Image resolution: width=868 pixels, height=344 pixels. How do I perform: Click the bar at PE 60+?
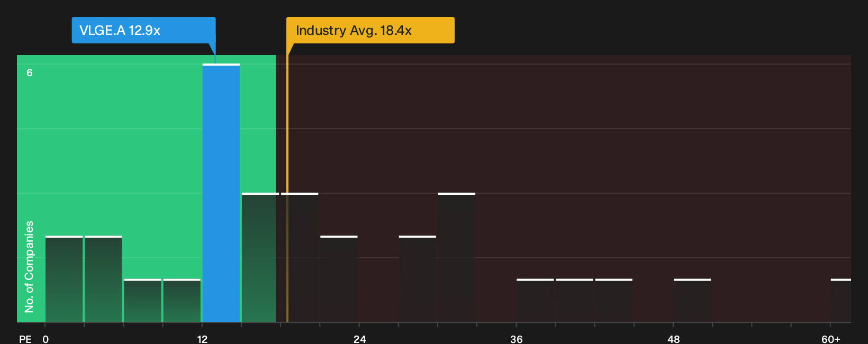tap(841, 300)
